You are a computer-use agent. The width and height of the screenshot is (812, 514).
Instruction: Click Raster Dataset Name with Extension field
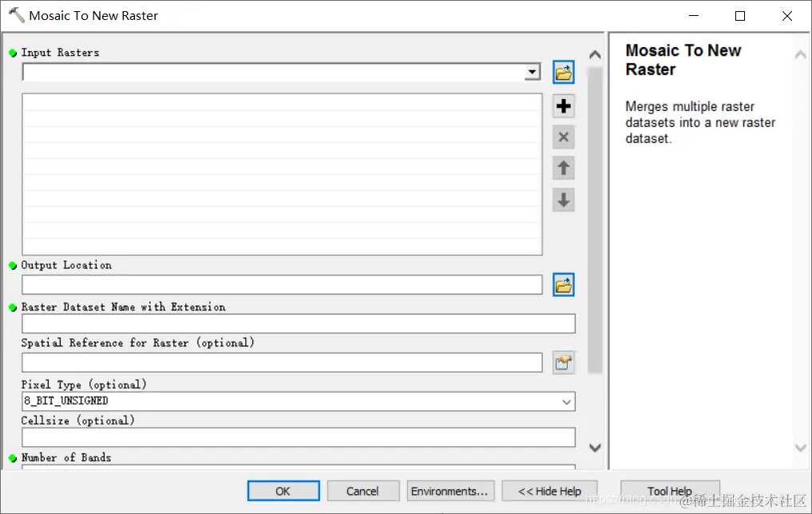(x=299, y=323)
